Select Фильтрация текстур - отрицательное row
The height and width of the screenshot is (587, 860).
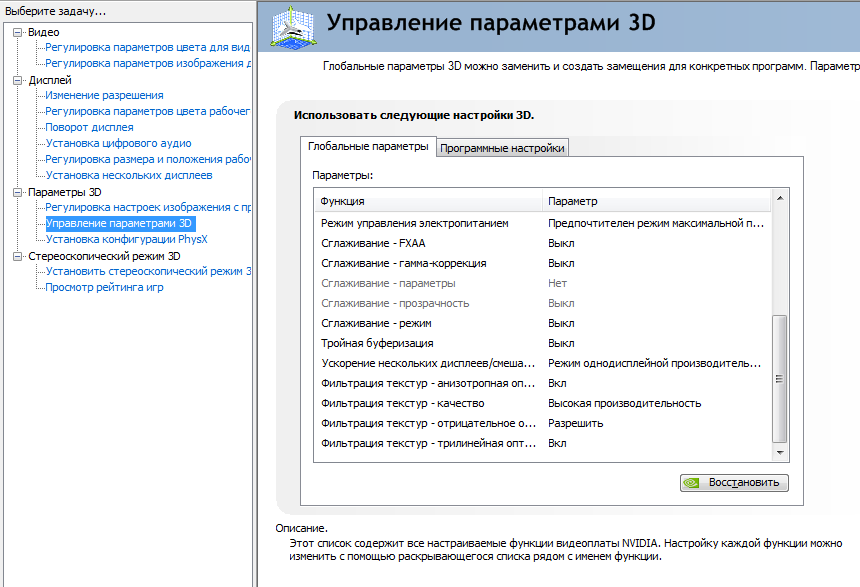[542, 423]
